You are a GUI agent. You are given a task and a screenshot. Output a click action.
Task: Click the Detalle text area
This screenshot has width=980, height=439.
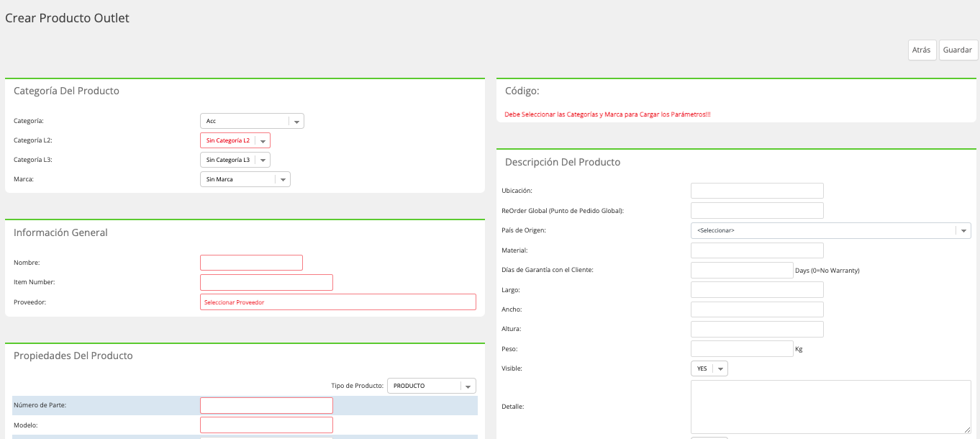(831, 407)
